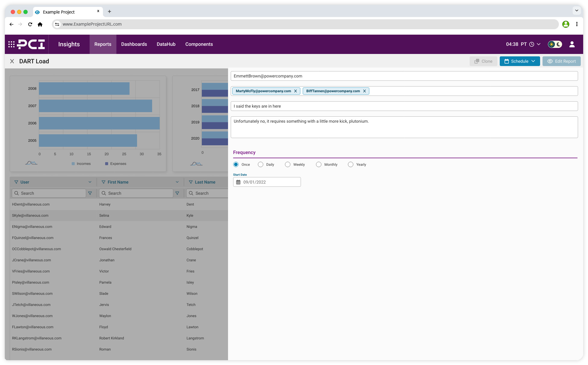Switch to dark mode with the sun/moon toggle
Image resolution: width=588 pixels, height=365 pixels.
pos(555,44)
